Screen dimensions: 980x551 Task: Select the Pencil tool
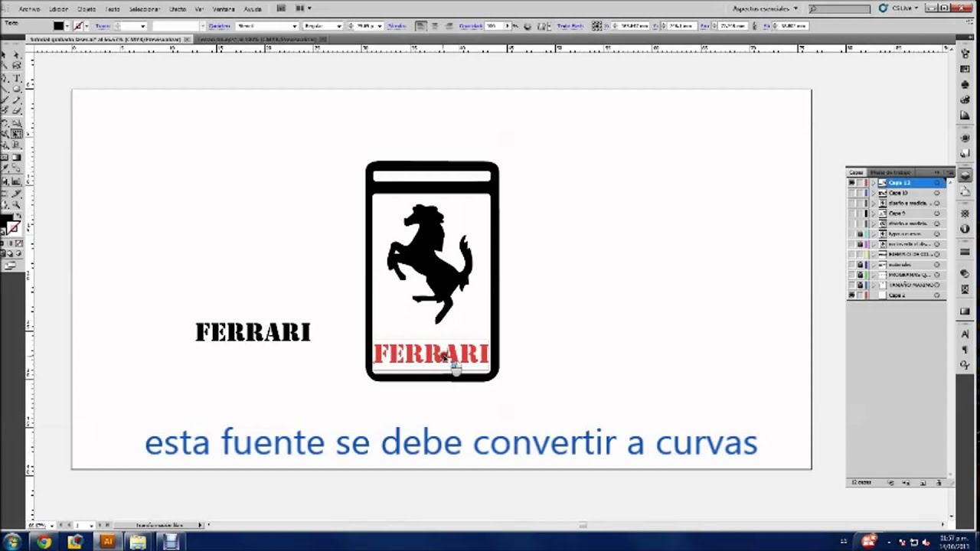[x=16, y=99]
